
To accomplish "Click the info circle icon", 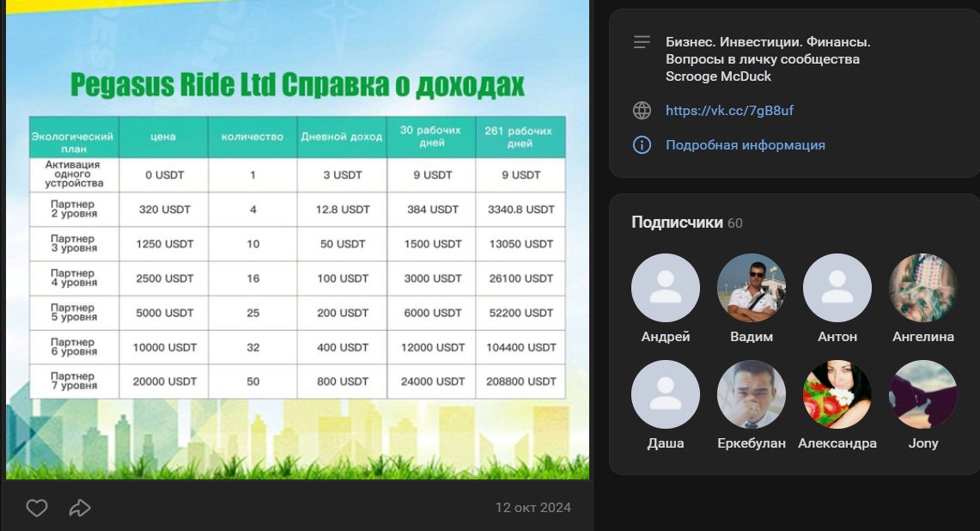I will point(642,145).
